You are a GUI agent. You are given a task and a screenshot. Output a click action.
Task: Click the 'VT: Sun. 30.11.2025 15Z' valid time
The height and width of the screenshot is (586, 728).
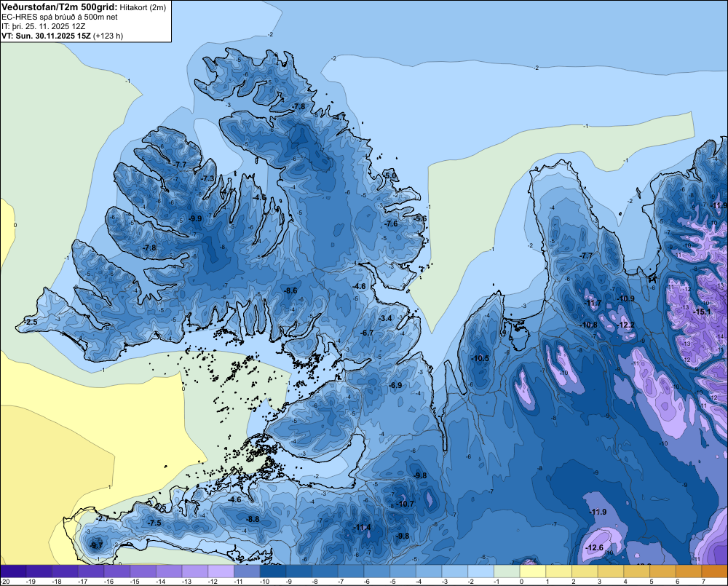(47, 36)
